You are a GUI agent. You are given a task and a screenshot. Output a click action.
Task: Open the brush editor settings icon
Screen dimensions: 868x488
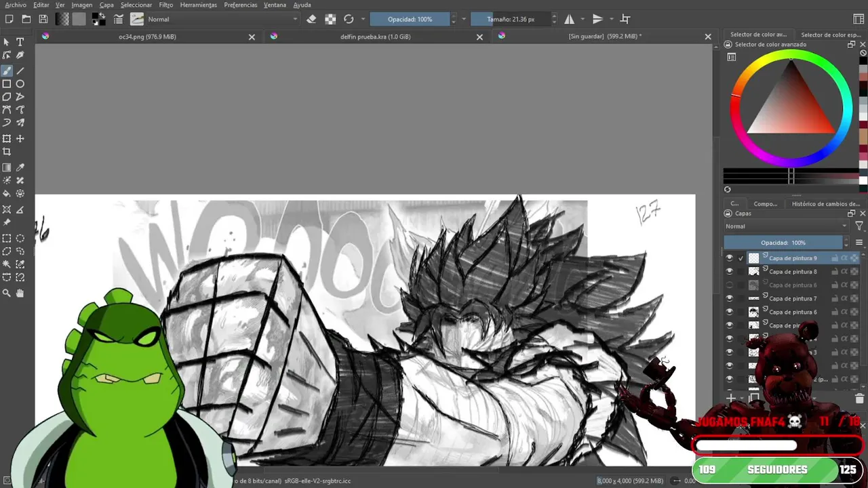[119, 19]
